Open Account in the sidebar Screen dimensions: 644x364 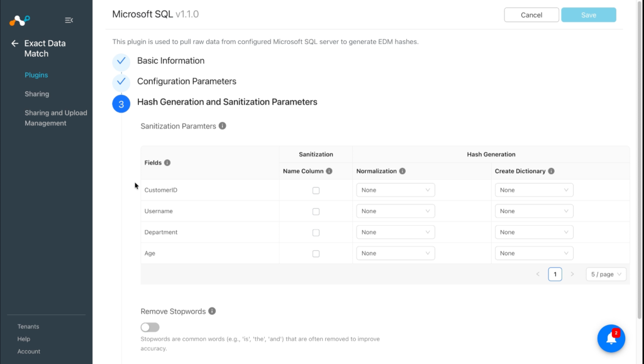click(x=28, y=351)
